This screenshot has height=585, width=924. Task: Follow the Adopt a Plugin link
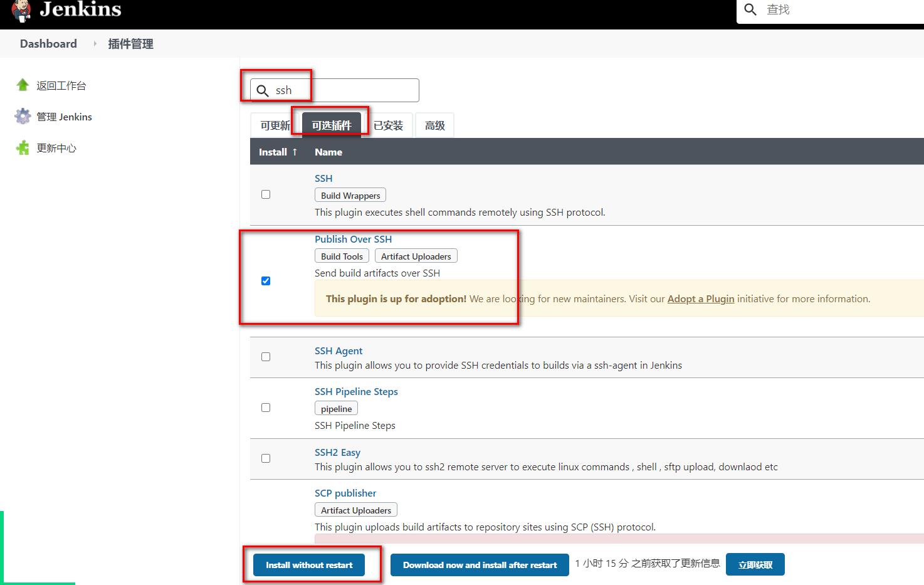click(x=701, y=298)
